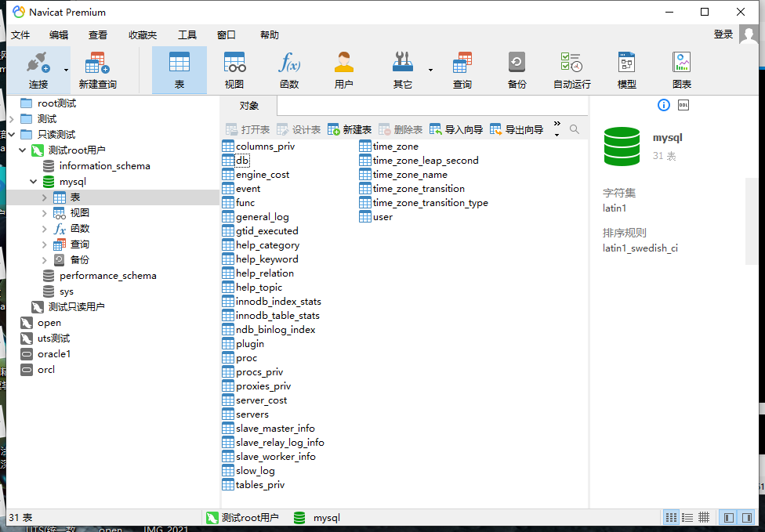
Task: Expand the 函数 tree node
Action: click(45, 229)
